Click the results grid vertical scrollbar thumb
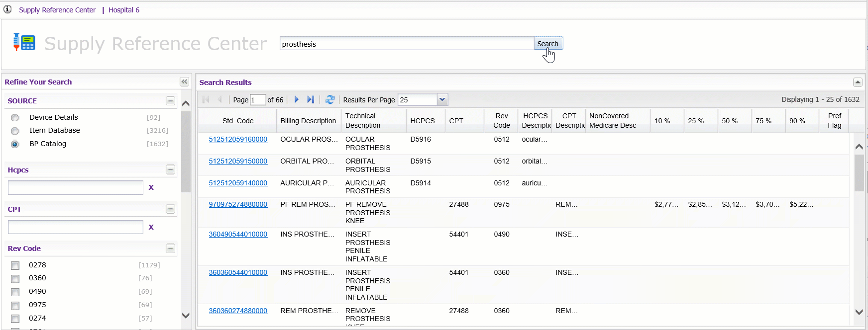 [859, 172]
